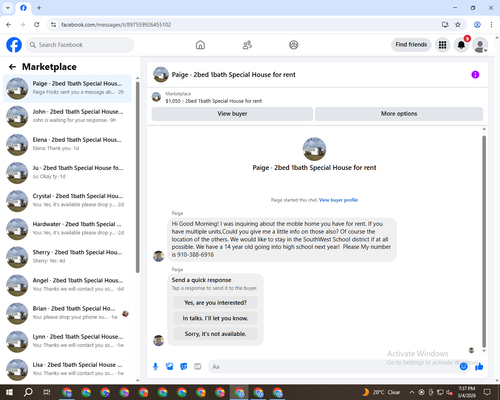Open the purple conversation info icon

click(x=475, y=75)
